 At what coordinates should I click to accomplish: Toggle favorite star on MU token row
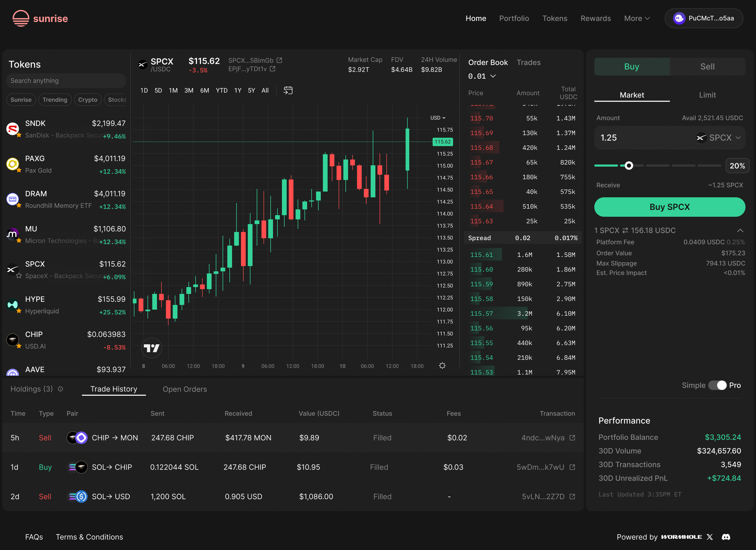click(19, 240)
